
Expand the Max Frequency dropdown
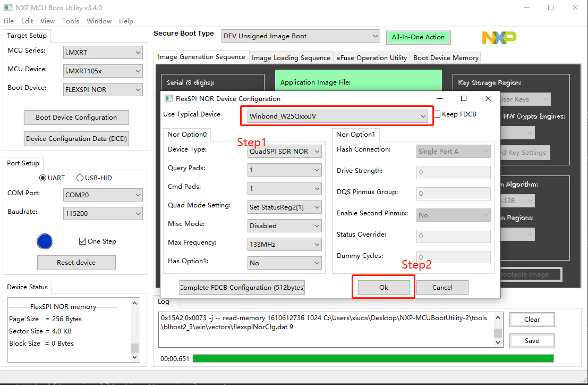[284, 245]
